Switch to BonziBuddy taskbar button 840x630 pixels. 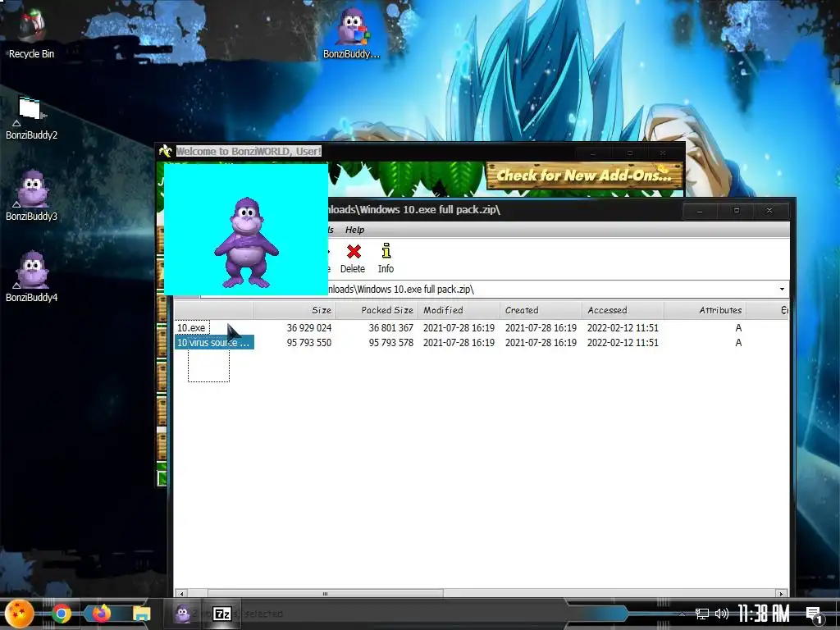(x=183, y=614)
